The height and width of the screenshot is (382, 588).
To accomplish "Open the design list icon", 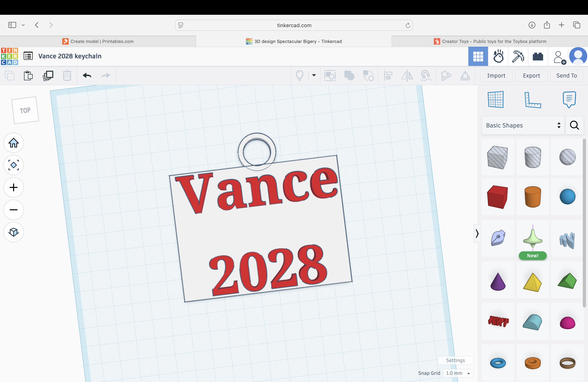I will point(28,56).
